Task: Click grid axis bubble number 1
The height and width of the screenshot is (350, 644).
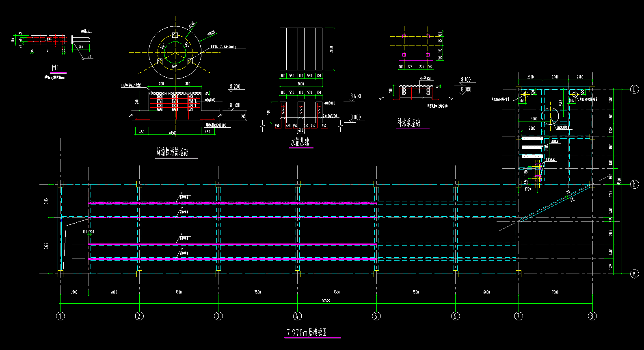Action: [x=60, y=316]
